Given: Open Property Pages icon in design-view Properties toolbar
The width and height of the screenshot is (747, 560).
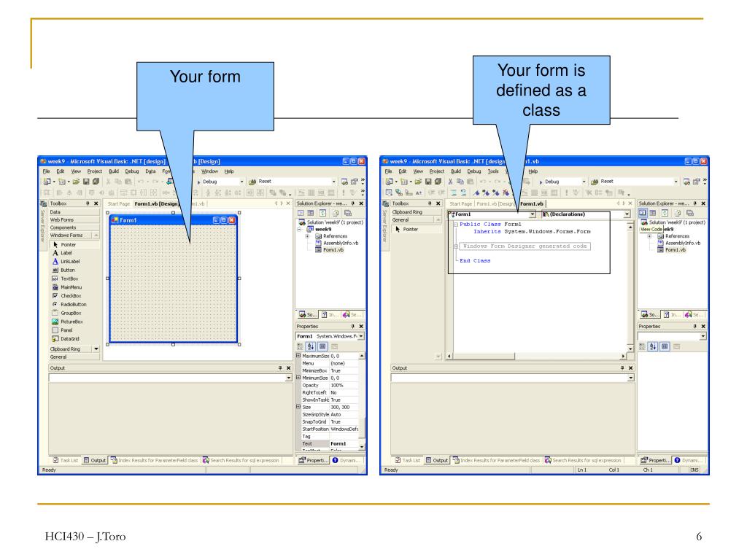Looking at the screenshot, I should 334,346.
